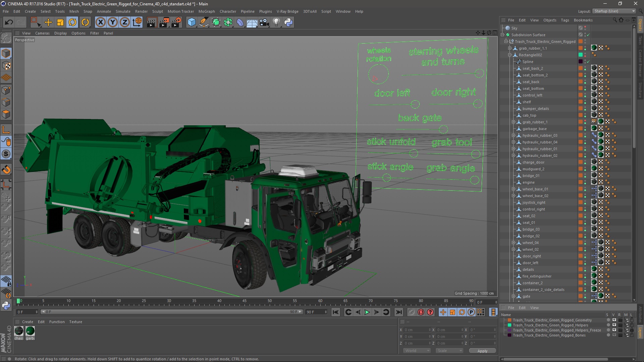Select door_right in the object tree
644x362 pixels.
[532, 256]
